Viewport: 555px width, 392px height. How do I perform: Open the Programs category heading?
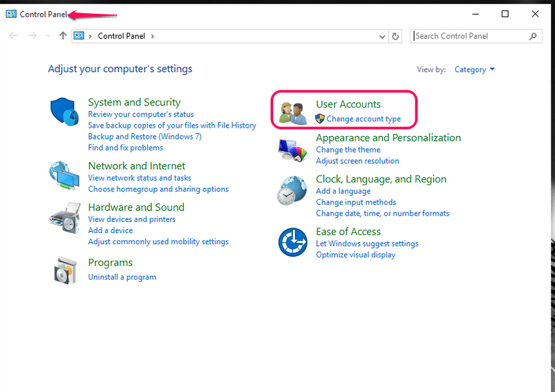point(110,263)
